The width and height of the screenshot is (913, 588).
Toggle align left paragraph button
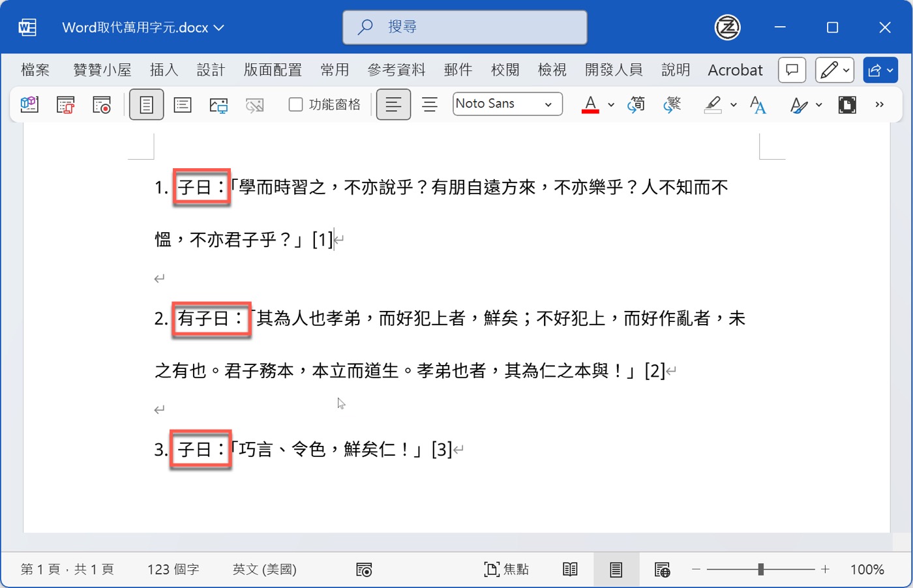click(x=393, y=104)
